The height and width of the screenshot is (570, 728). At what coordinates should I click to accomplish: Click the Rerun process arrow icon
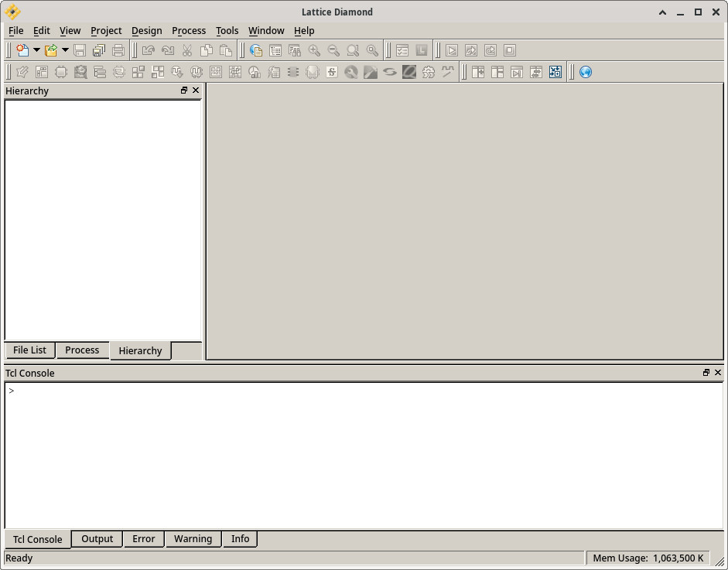[471, 50]
